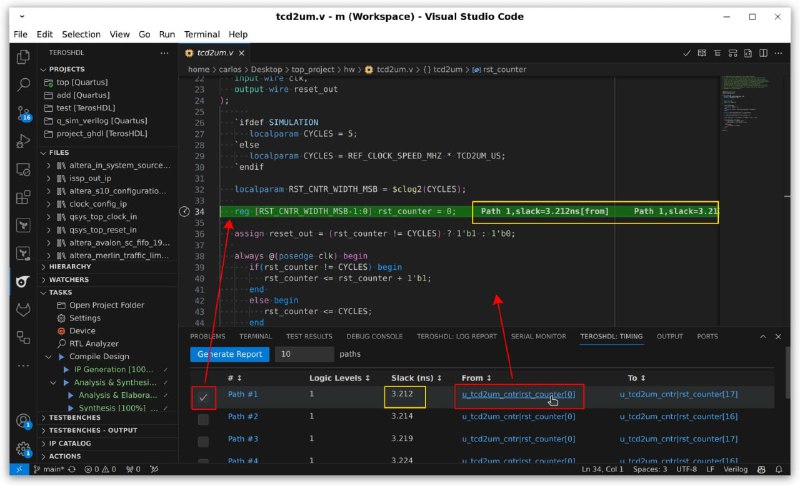Expand the ACTIONS section
Viewport: 800px width, 486px height.
tap(108, 456)
